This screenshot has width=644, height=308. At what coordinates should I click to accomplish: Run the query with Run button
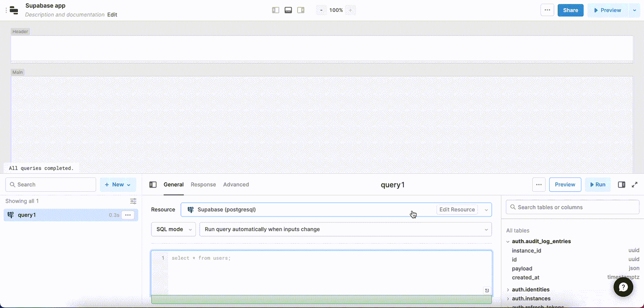pos(598,185)
